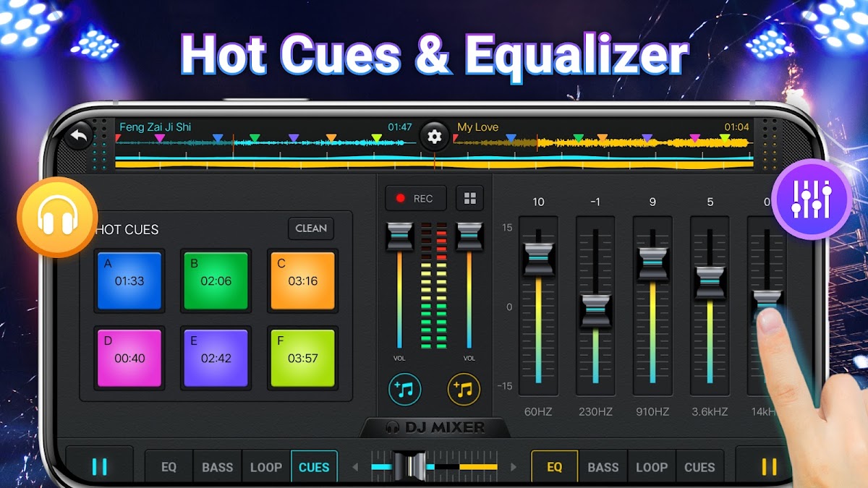Pause the right deck playback
Image resolution: width=868 pixels, height=488 pixels.
coord(769,466)
